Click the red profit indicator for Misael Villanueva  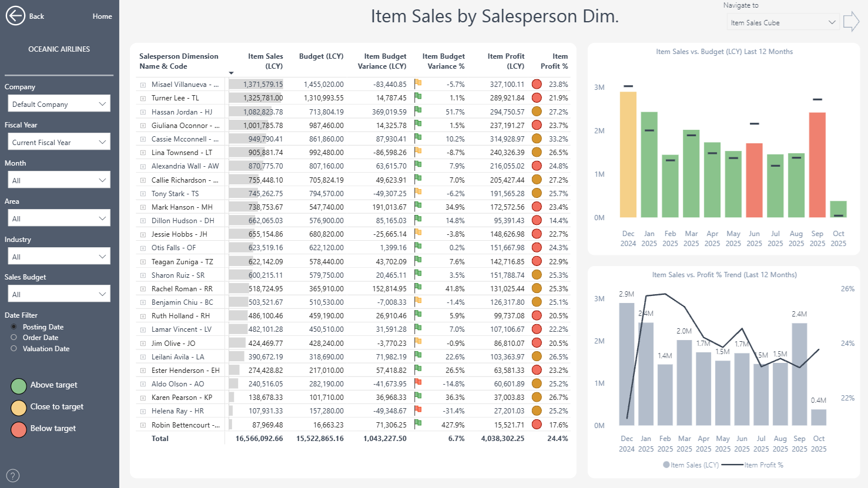(x=537, y=85)
